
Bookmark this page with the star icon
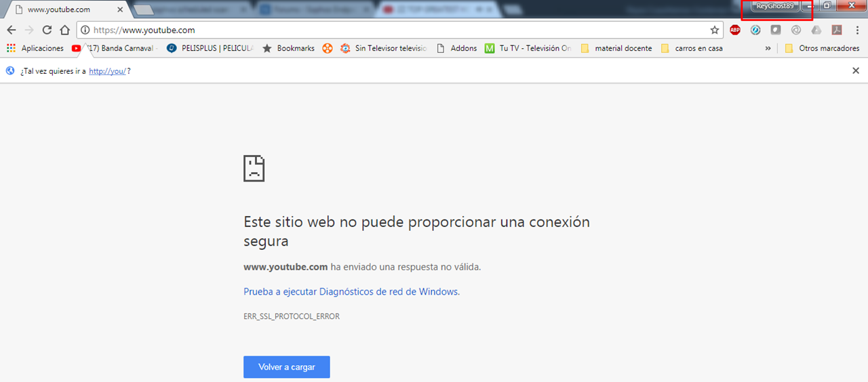714,30
